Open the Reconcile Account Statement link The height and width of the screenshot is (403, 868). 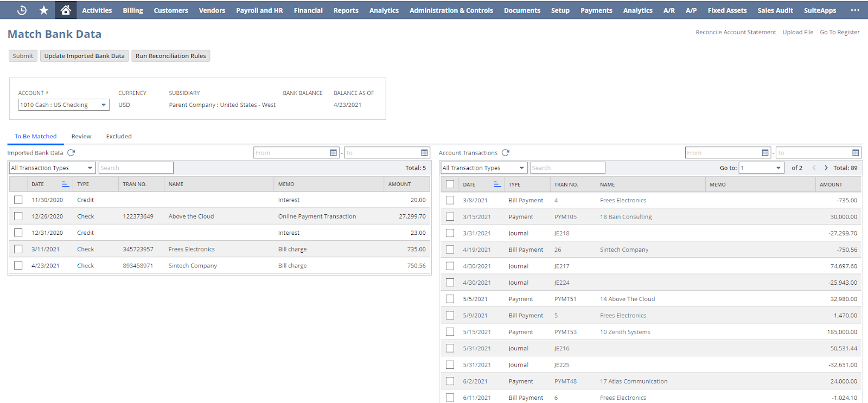click(x=735, y=33)
